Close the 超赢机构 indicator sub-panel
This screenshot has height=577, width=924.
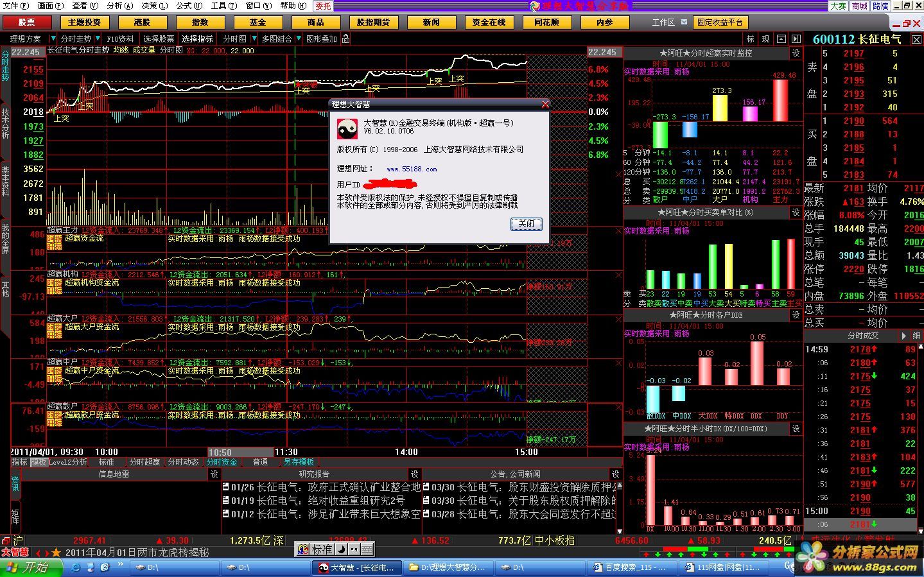[618, 275]
